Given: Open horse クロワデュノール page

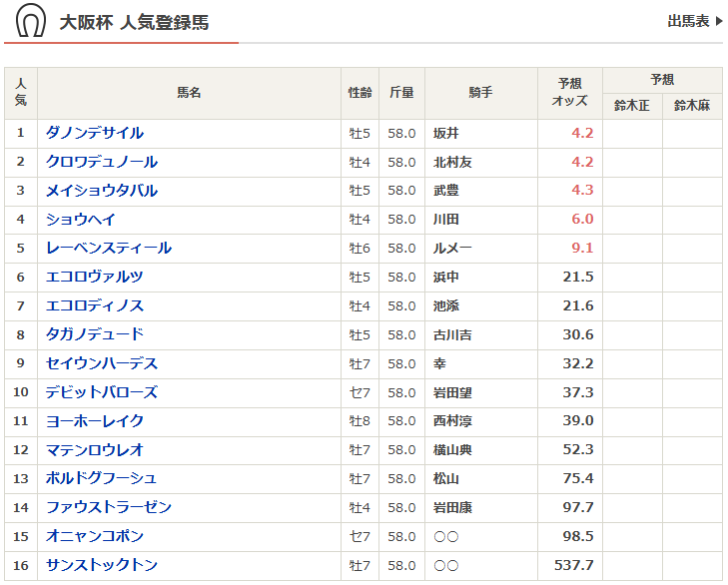Looking at the screenshot, I should pos(101,162).
